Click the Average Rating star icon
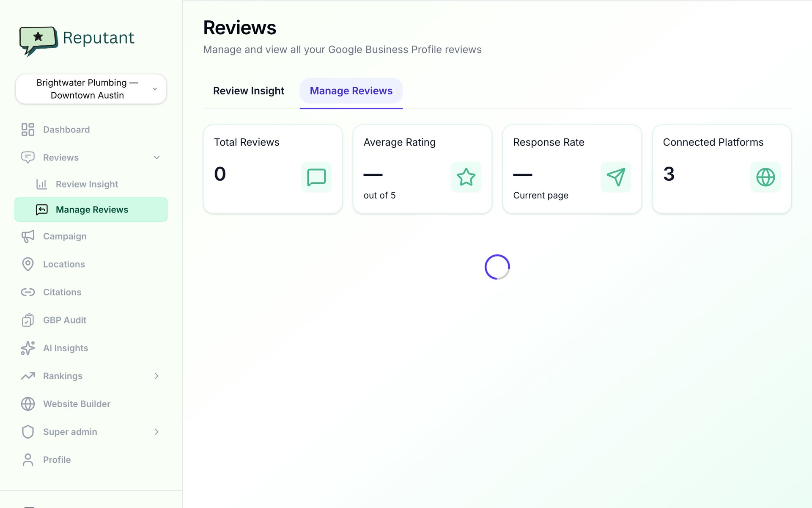 pyautogui.click(x=466, y=177)
